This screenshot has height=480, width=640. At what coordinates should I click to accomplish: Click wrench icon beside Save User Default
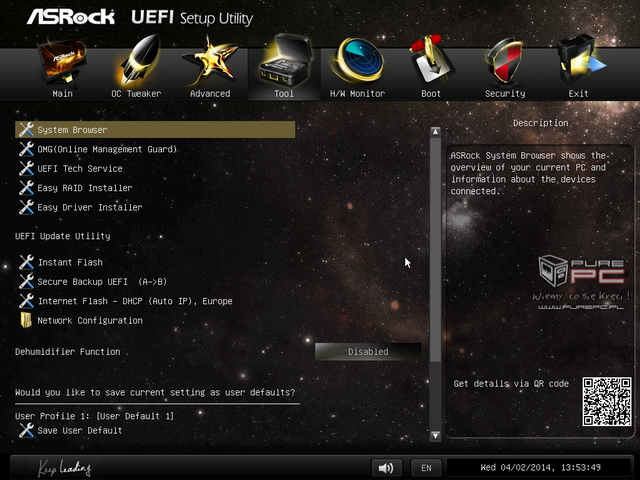point(27,431)
